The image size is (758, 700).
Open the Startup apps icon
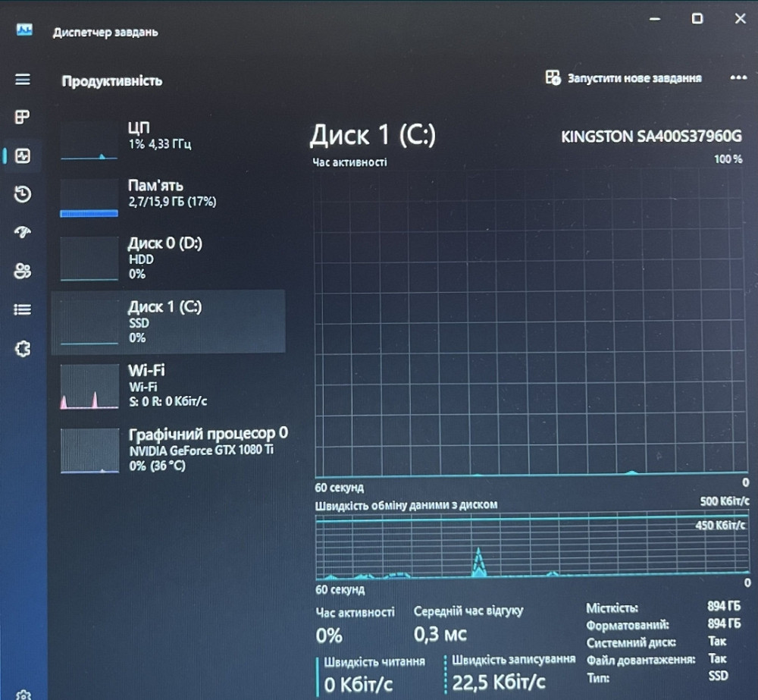23,233
